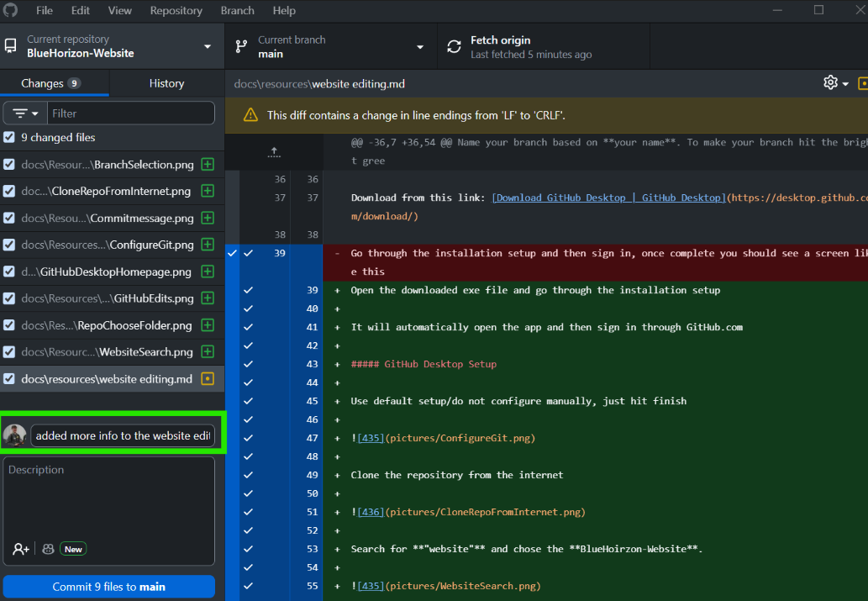Click the added-file icon for Commitmessage.png

coord(208,219)
